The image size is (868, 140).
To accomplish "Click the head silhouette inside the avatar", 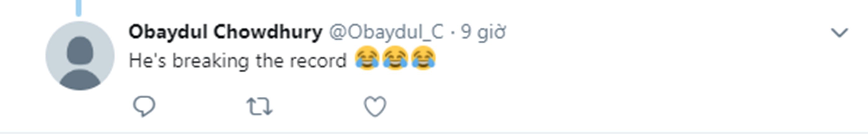I will tap(80, 51).
